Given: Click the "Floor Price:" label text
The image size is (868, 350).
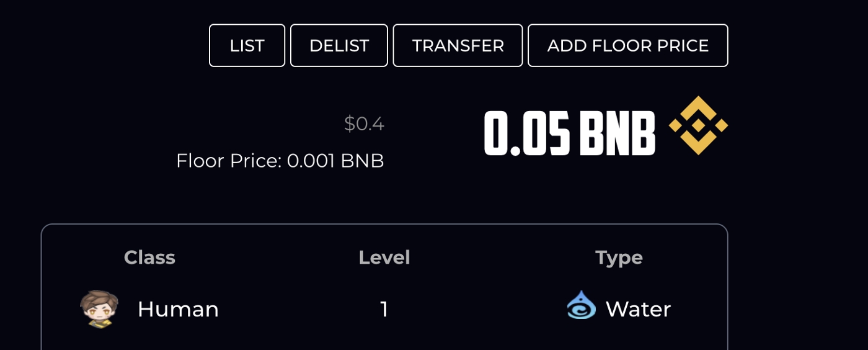Looking at the screenshot, I should 229,161.
